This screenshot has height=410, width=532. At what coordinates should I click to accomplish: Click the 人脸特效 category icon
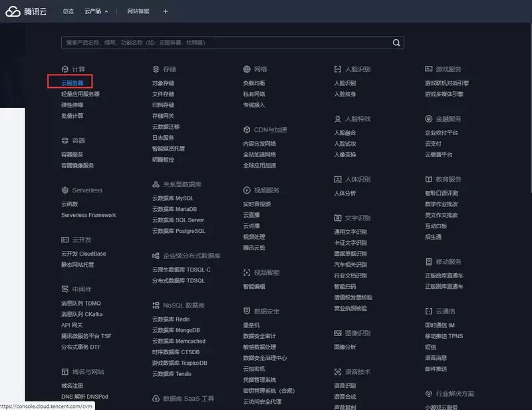click(338, 119)
